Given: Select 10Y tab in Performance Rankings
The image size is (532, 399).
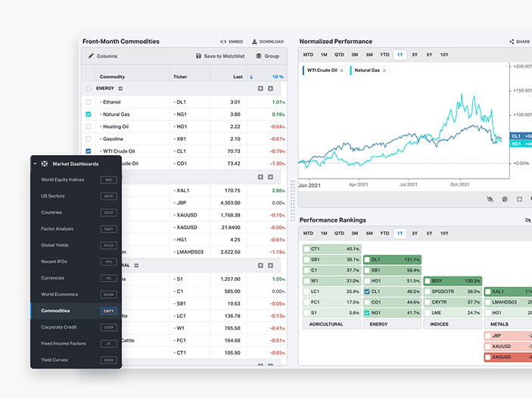Looking at the screenshot, I should tap(444, 233).
